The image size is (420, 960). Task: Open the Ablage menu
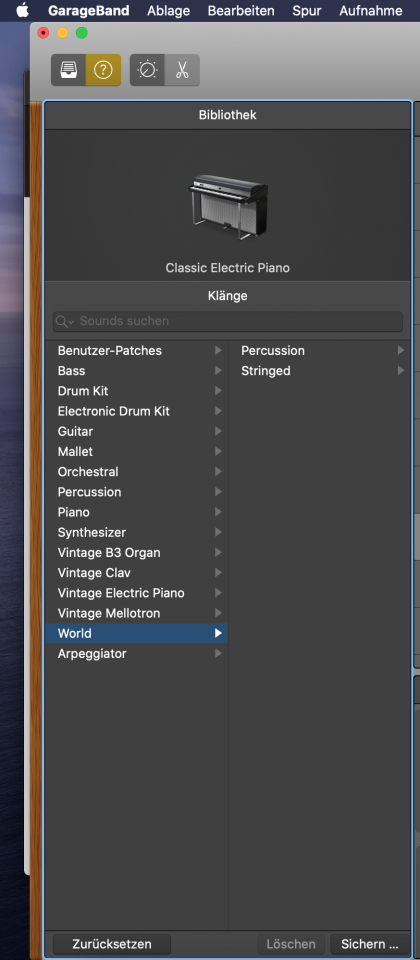click(168, 10)
